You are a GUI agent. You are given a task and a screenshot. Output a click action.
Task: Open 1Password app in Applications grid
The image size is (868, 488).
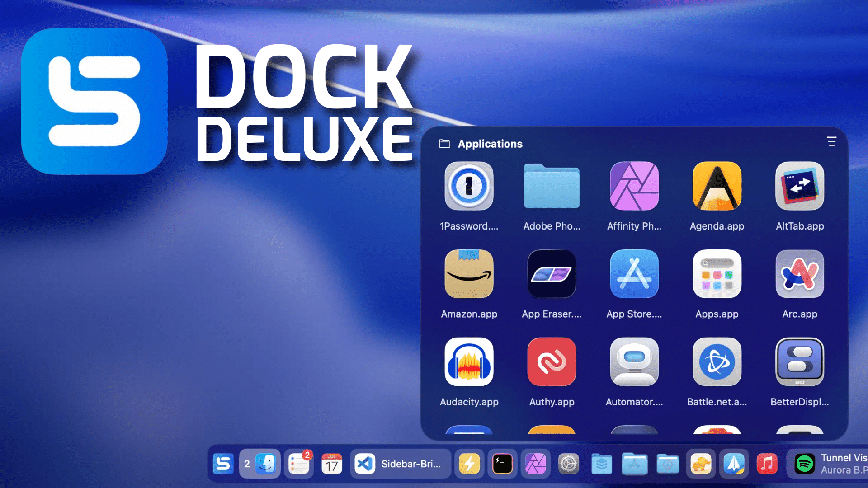[x=469, y=186]
